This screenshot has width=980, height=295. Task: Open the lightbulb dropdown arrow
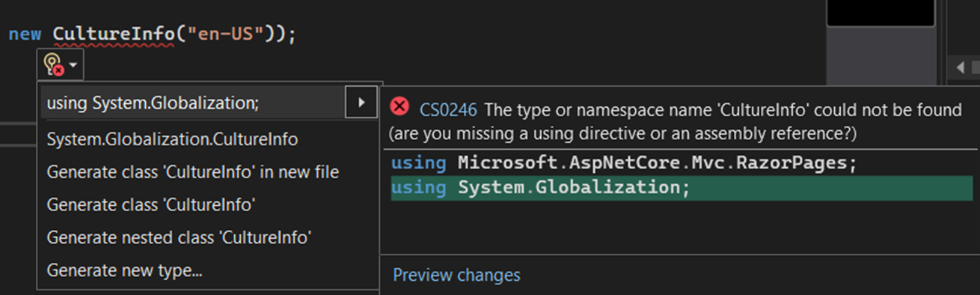tap(73, 66)
